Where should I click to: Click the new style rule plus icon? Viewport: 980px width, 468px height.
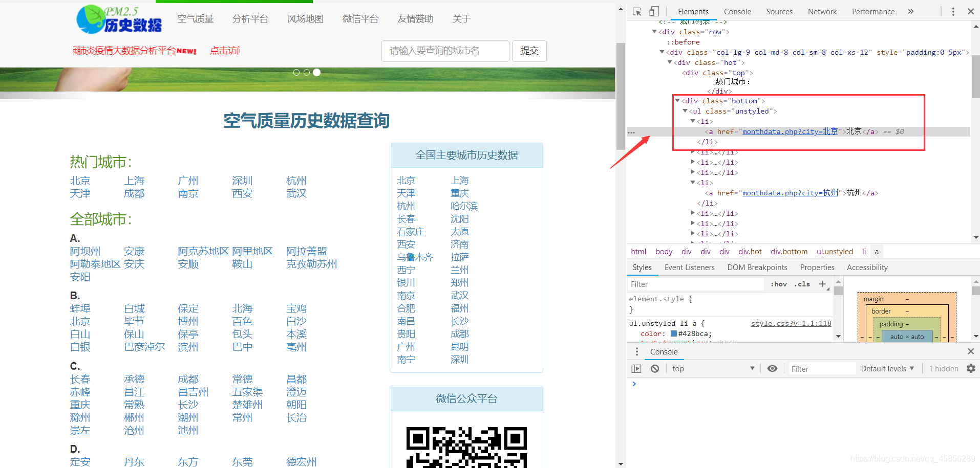[x=822, y=284]
